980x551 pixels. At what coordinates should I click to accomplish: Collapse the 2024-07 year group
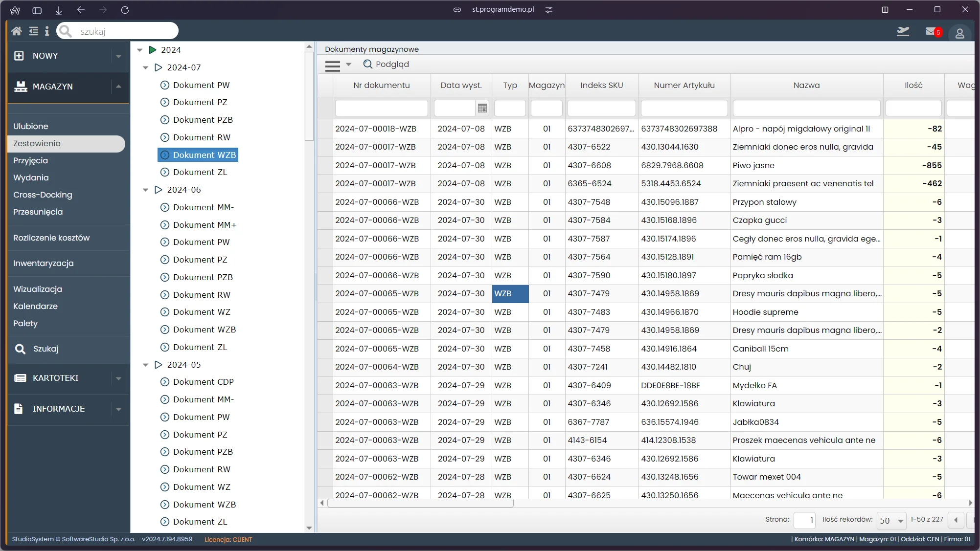click(145, 67)
